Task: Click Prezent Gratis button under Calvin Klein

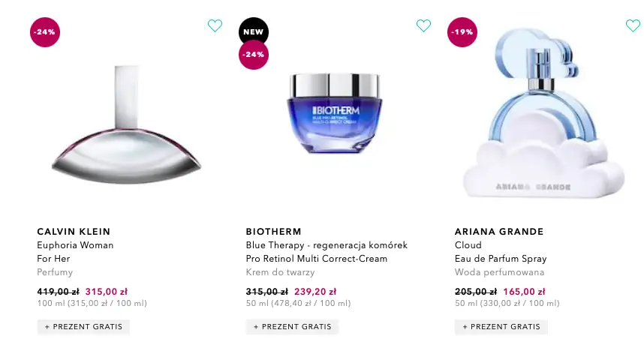Action: (83, 327)
